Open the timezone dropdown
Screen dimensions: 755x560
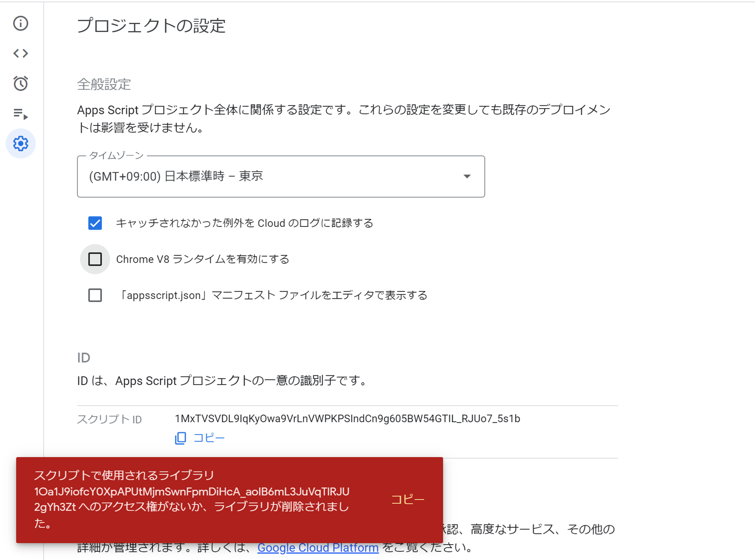pyautogui.click(x=281, y=176)
